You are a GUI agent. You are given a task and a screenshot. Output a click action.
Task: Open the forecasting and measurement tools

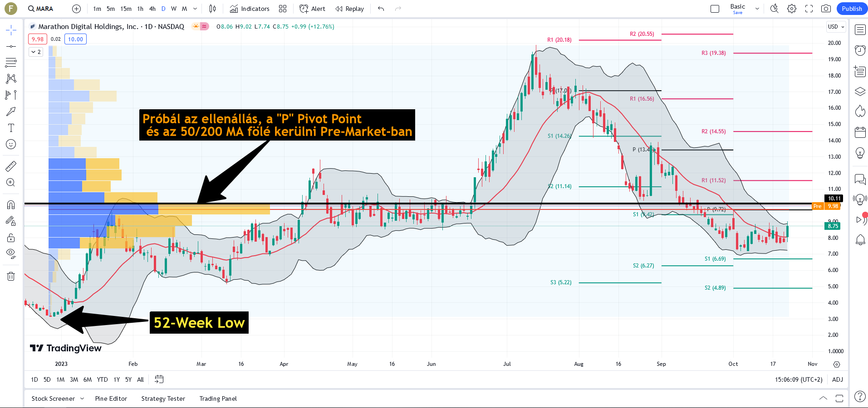coord(11,95)
